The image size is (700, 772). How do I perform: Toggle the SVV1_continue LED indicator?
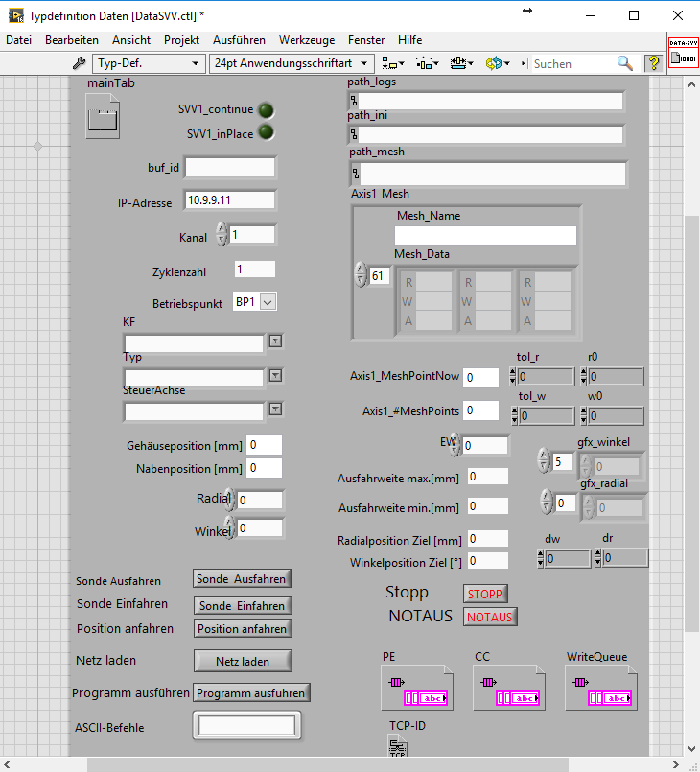click(267, 109)
